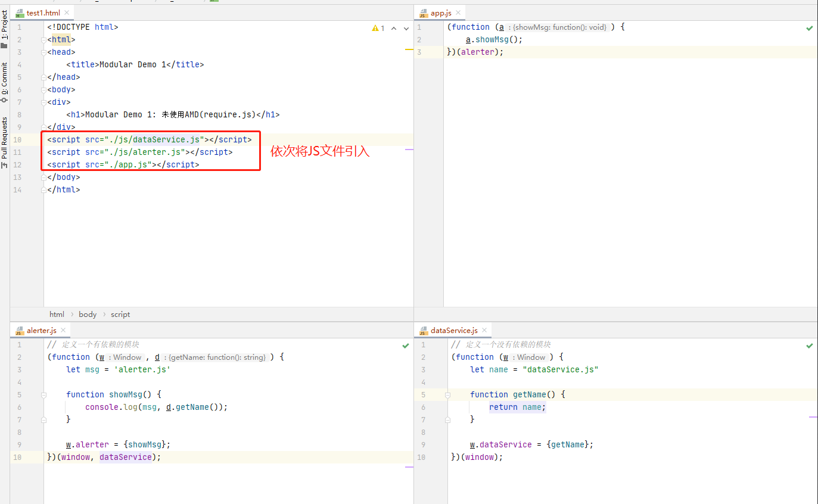Click the green inspection checkmark in app.js
Screen dimensions: 818x504
tap(809, 28)
